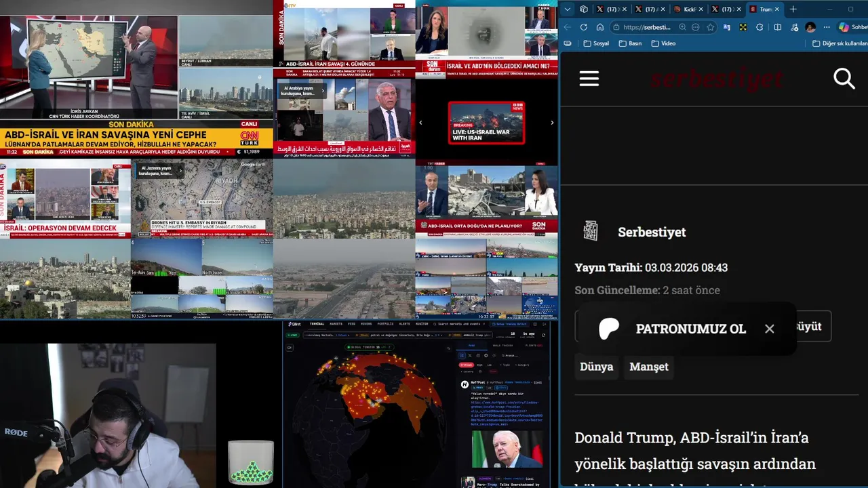Screen dimensions: 868x488
Task: Open the Serbestiyet hamburger menu
Action: [x=589, y=79]
